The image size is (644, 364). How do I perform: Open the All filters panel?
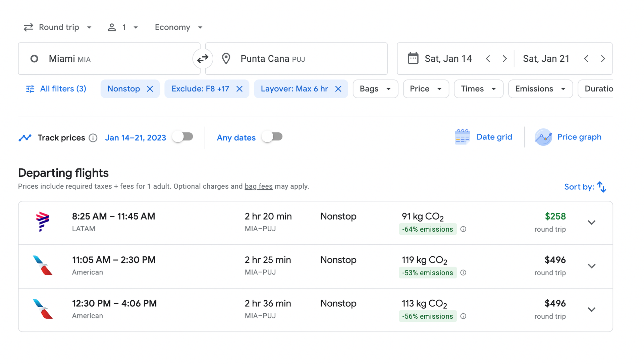[x=56, y=88]
